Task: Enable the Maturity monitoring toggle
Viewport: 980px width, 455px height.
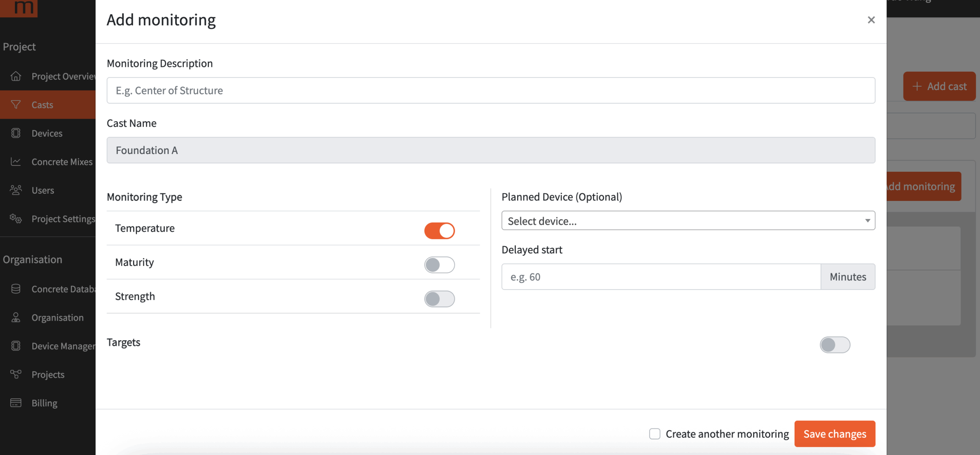Action: click(439, 265)
